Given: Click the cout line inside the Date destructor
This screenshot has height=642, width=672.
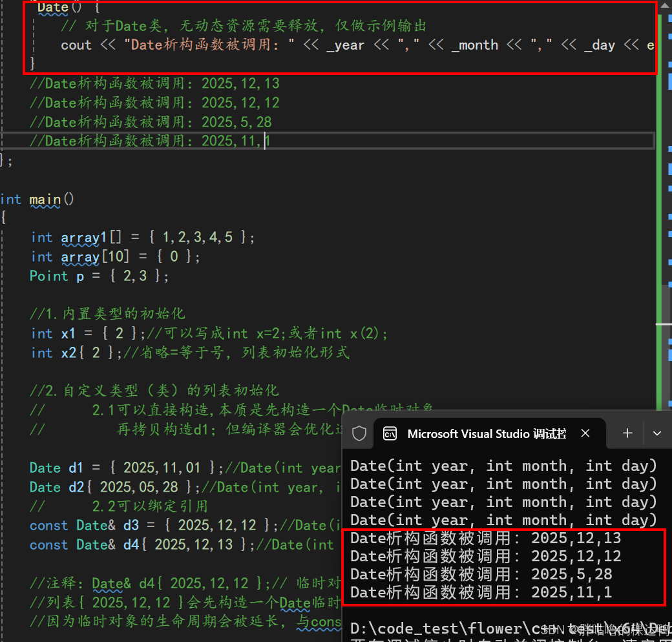Looking at the screenshot, I should pyautogui.click(x=357, y=45).
